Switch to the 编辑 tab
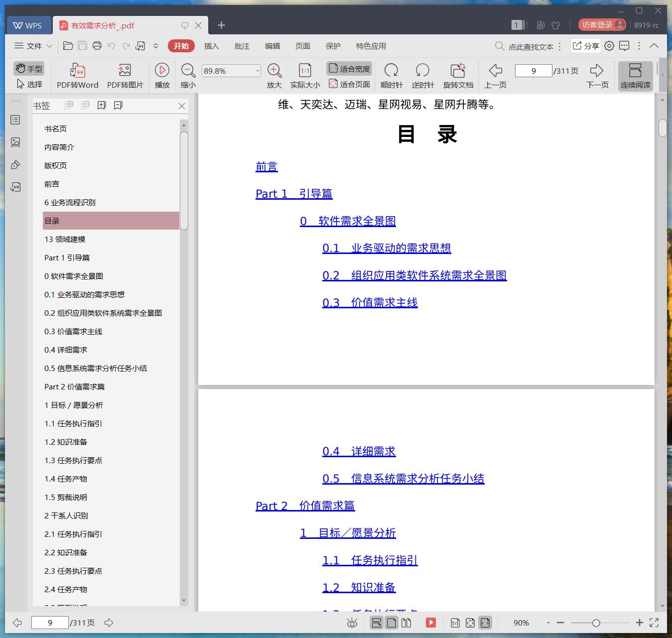This screenshot has width=672, height=638. tap(272, 46)
